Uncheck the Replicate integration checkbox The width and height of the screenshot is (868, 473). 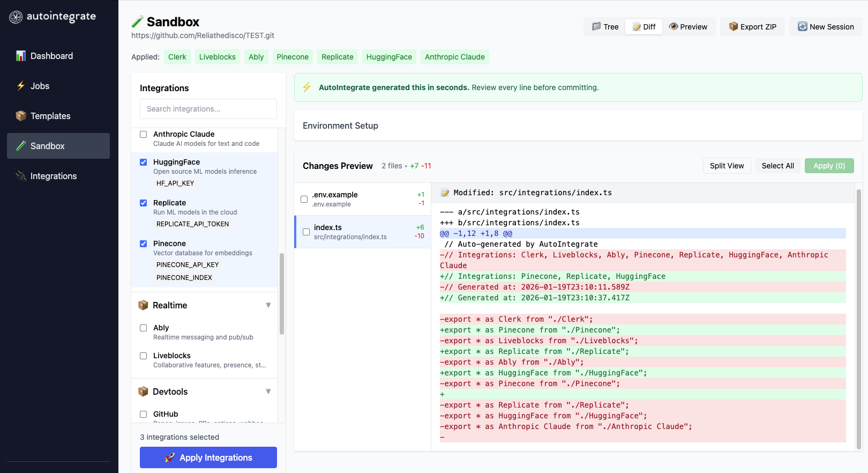coord(143,203)
